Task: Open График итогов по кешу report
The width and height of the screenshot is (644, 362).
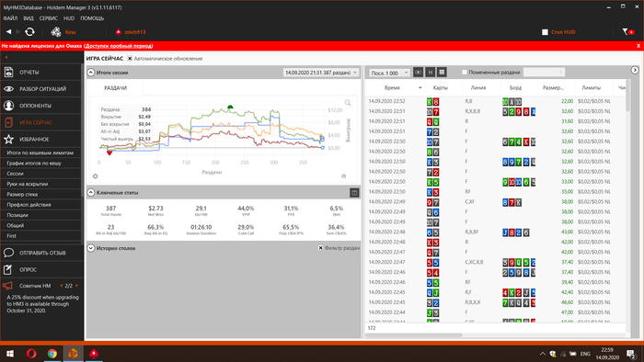Action: [34, 164]
